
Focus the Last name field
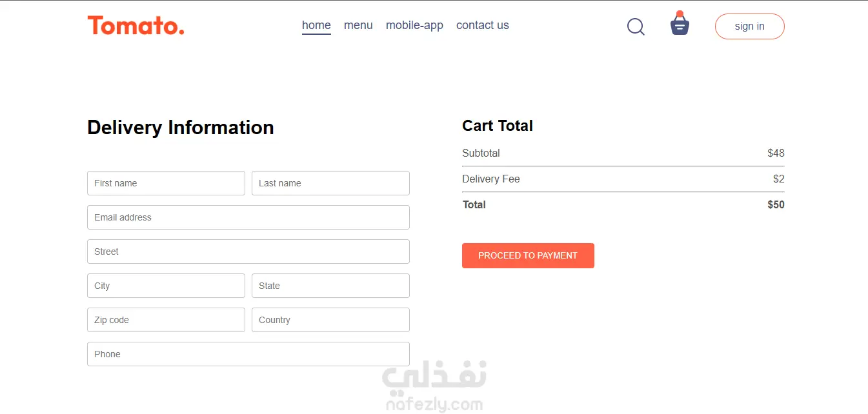[x=330, y=183]
